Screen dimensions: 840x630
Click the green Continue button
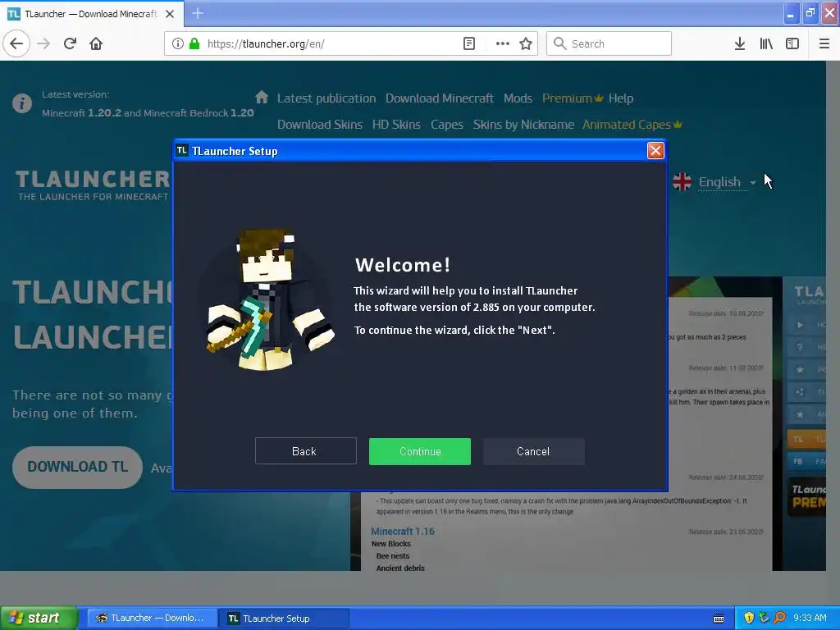419,451
